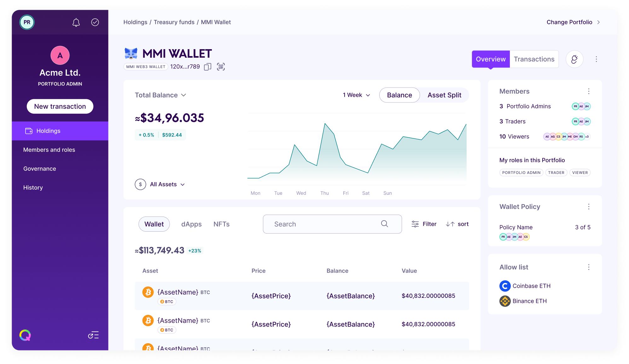The image size is (629, 364).
Task: Expand the All Assets selector
Action: click(167, 184)
